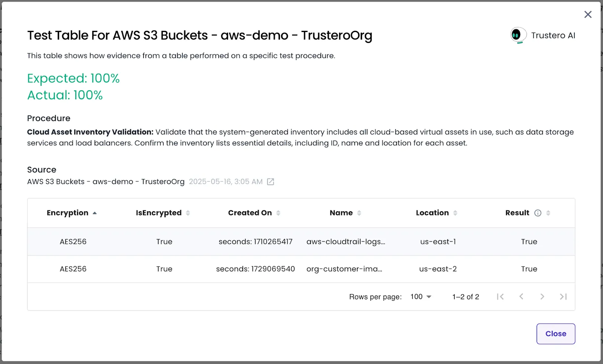Click Result True in the us-east-2 row

coord(529,269)
